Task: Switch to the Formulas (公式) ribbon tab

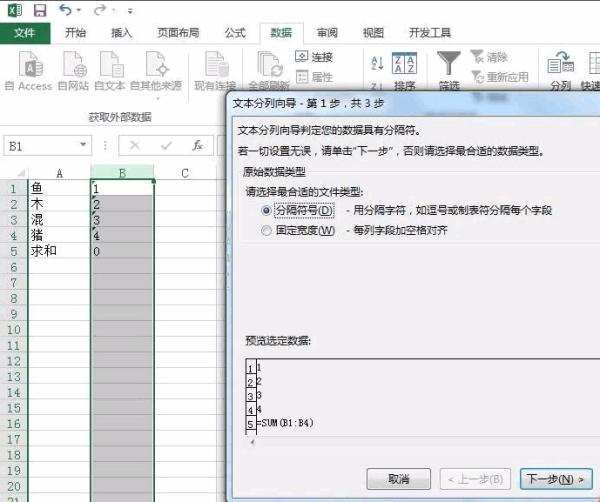Action: point(235,33)
